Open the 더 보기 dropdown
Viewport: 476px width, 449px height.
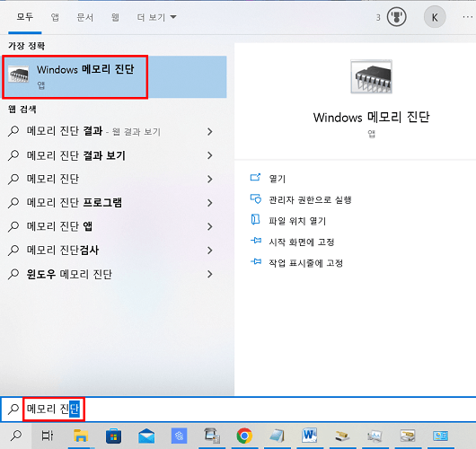pyautogui.click(x=156, y=17)
